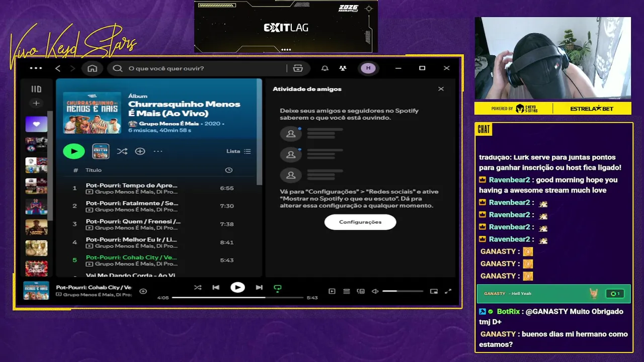Screen dimensions: 644x362
Task: Add current song to Liked Songs
Action: point(143,291)
